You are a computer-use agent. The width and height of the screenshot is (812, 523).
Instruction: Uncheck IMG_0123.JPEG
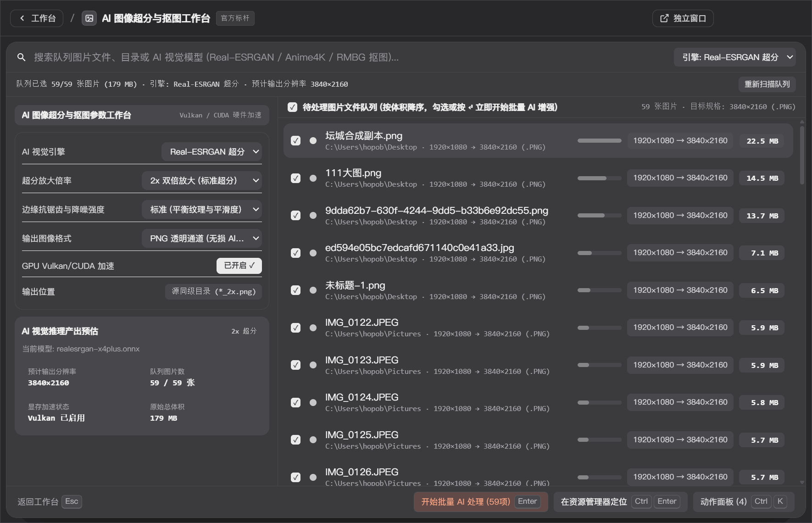(296, 365)
